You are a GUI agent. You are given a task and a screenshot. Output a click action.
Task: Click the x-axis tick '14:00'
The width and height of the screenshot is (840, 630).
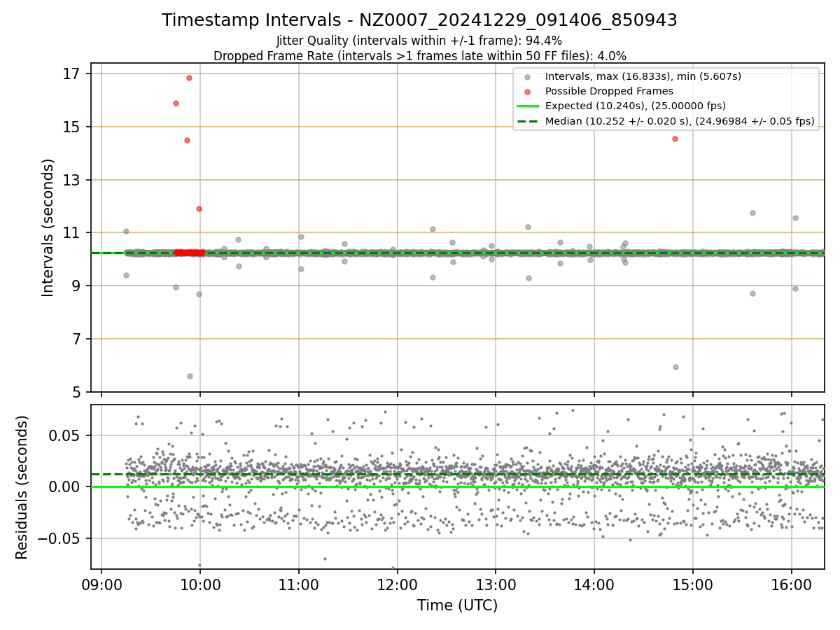click(594, 585)
